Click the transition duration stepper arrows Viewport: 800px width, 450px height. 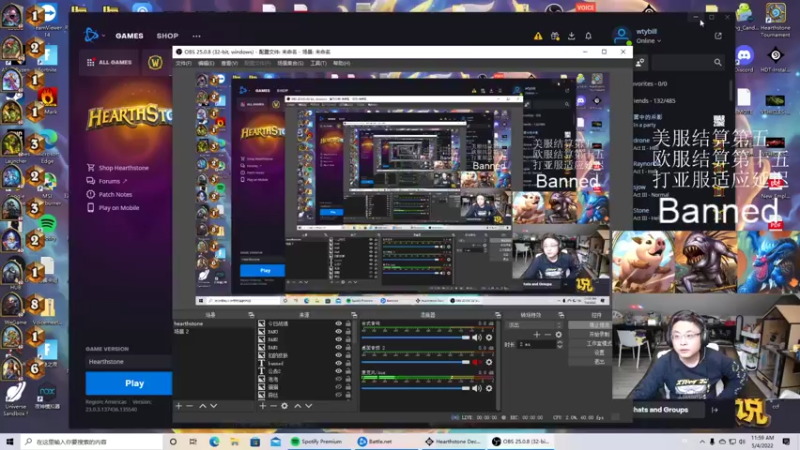pos(560,345)
